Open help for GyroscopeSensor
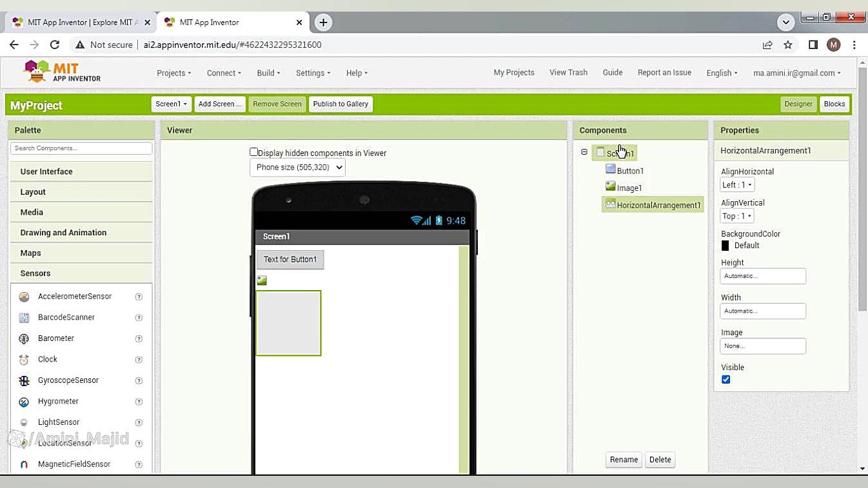Image resolution: width=868 pixels, height=488 pixels. (139, 380)
